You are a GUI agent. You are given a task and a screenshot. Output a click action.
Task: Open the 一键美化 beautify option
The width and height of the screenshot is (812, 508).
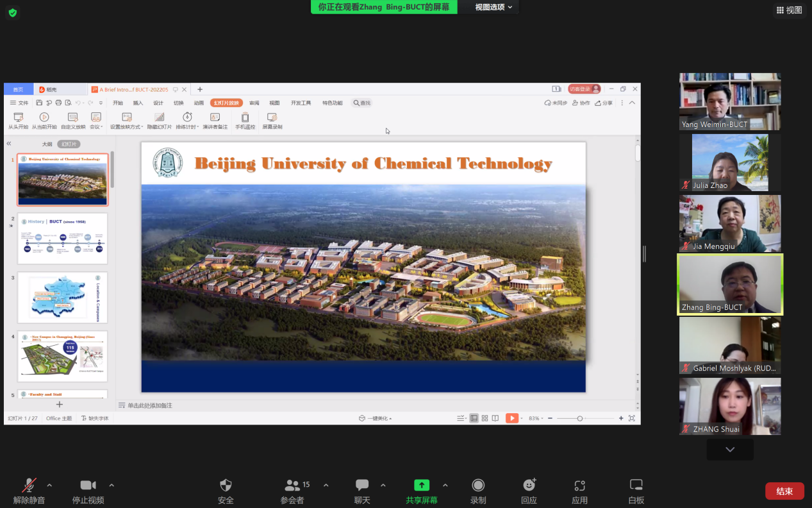[375, 418]
